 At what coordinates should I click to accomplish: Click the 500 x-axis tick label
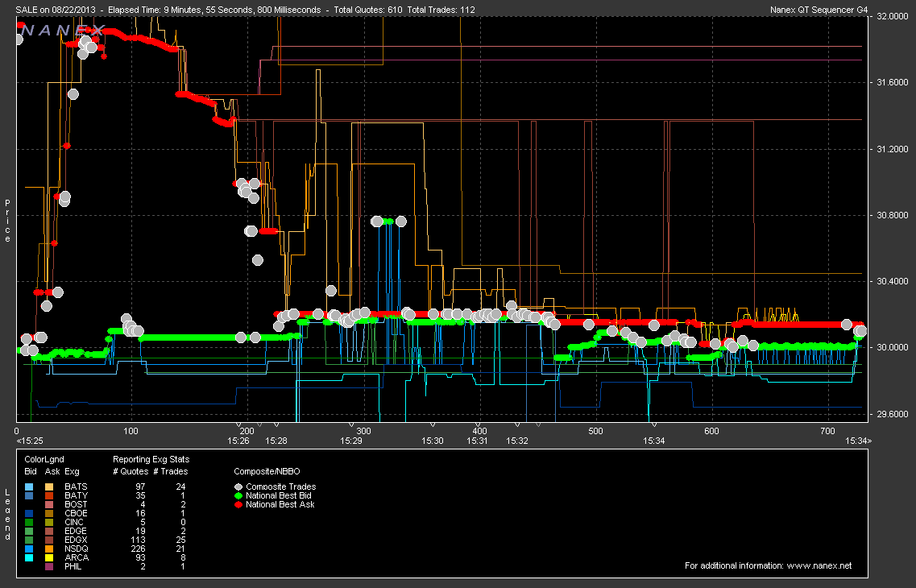[x=595, y=431]
